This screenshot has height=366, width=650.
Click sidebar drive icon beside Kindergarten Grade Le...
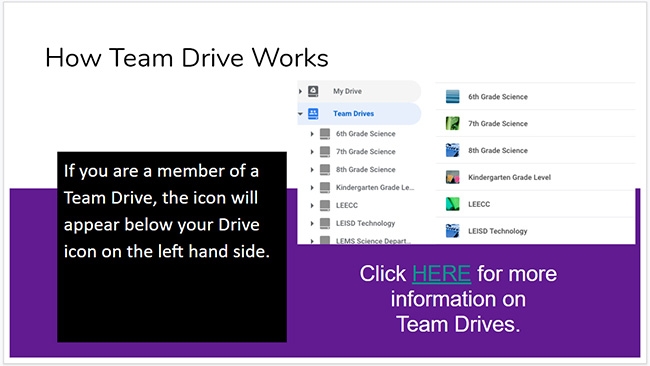pyautogui.click(x=325, y=187)
